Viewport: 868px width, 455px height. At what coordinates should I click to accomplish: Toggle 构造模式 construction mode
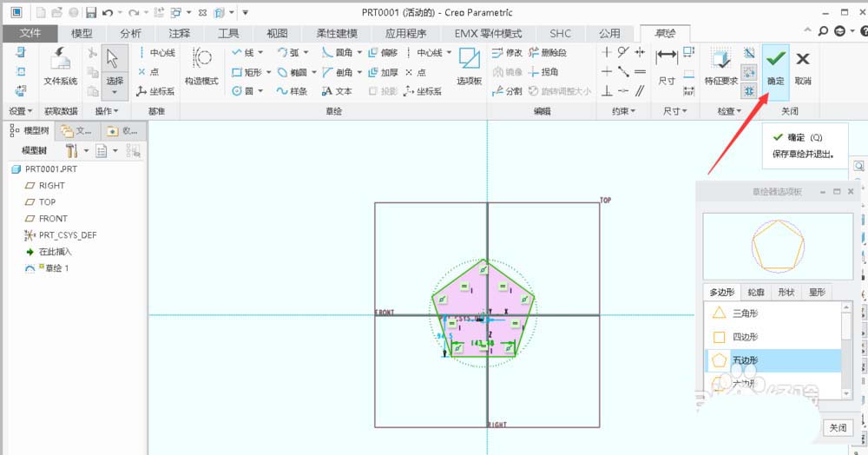pos(201,67)
